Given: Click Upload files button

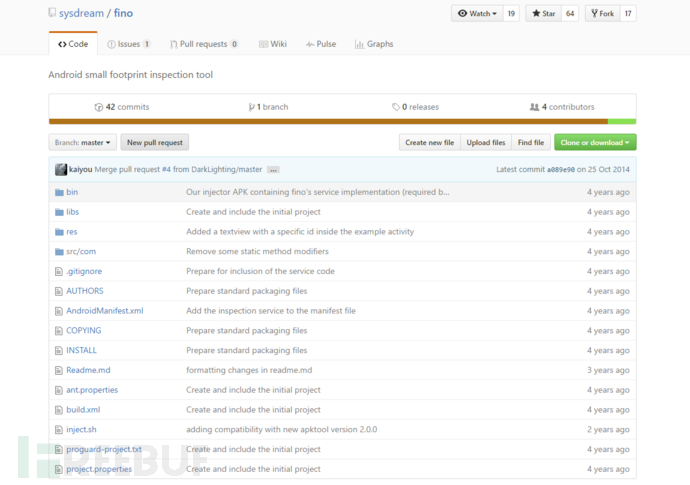Looking at the screenshot, I should pos(486,143).
